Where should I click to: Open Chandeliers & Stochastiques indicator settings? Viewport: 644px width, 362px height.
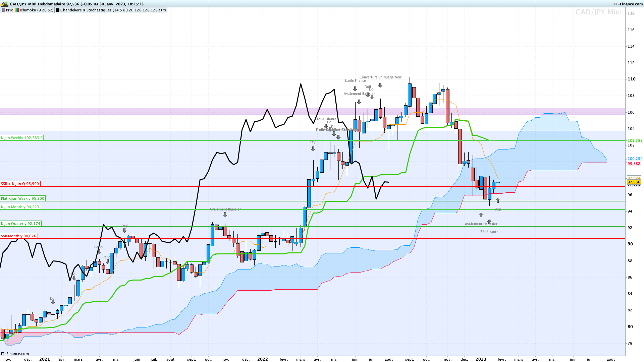[111, 10]
